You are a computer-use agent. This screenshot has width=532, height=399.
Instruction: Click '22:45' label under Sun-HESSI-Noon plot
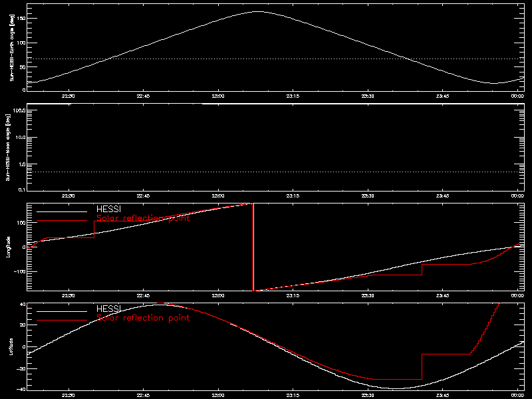pos(143,196)
